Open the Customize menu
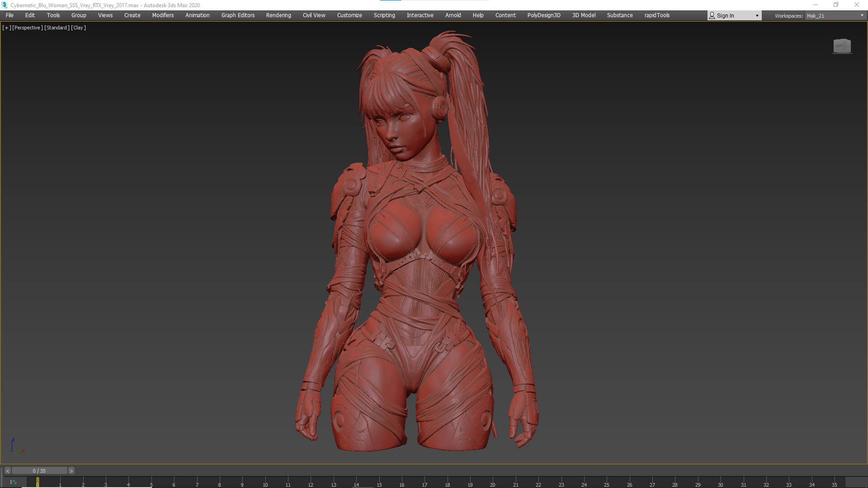The height and width of the screenshot is (488, 868). (x=349, y=15)
